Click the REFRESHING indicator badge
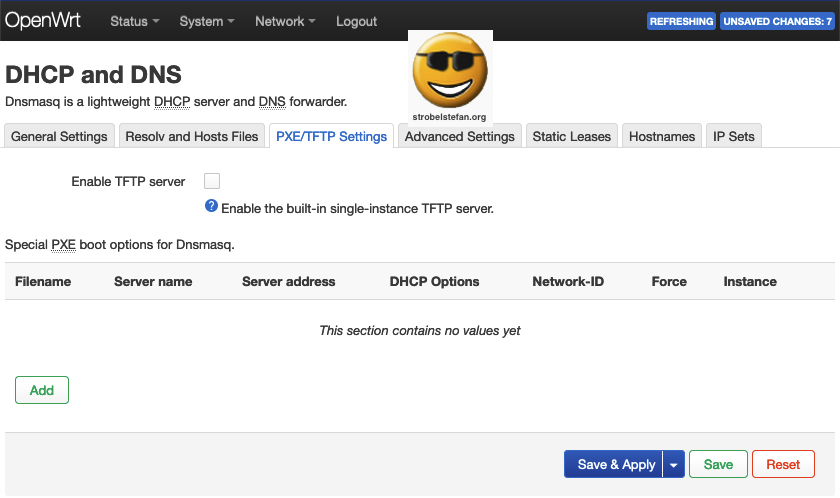The image size is (840, 498). pos(681,21)
